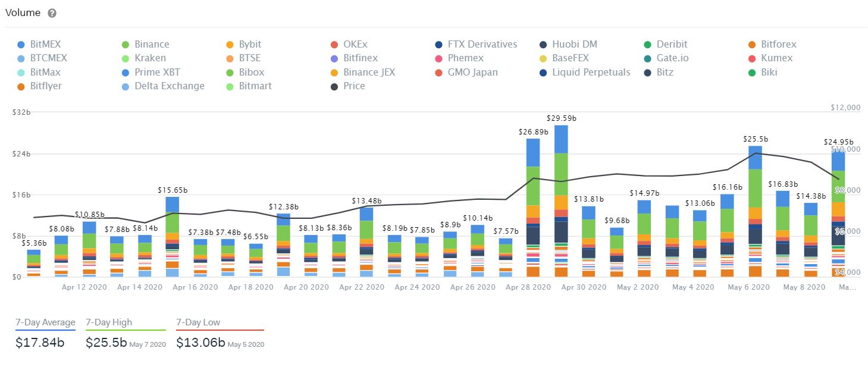Click the $32b y-axis label
The image size is (868, 367).
tap(21, 112)
